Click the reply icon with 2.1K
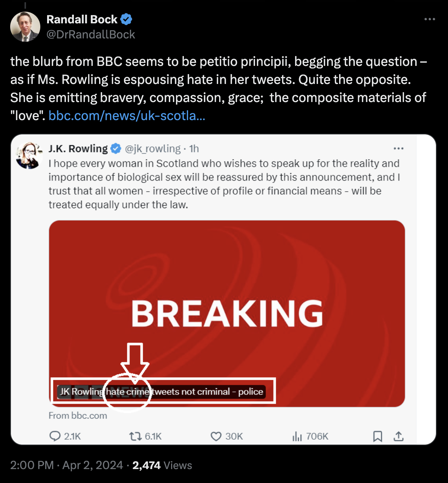 pyautogui.click(x=55, y=436)
